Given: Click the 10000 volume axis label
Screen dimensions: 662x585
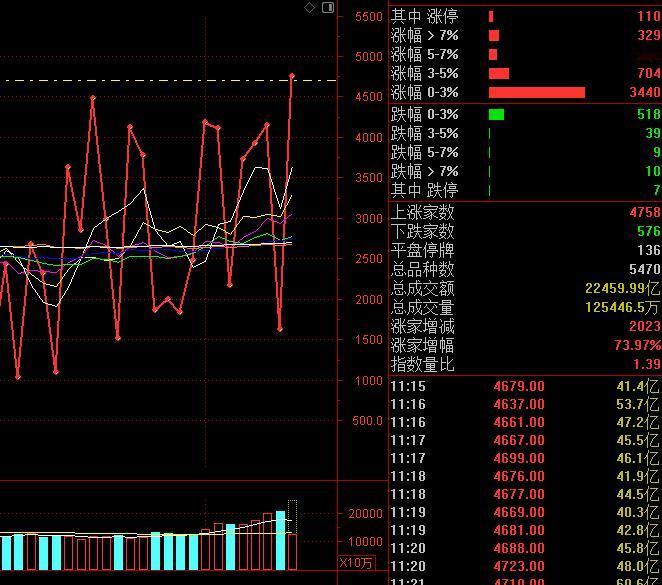Looking at the screenshot, I should coord(365,542).
